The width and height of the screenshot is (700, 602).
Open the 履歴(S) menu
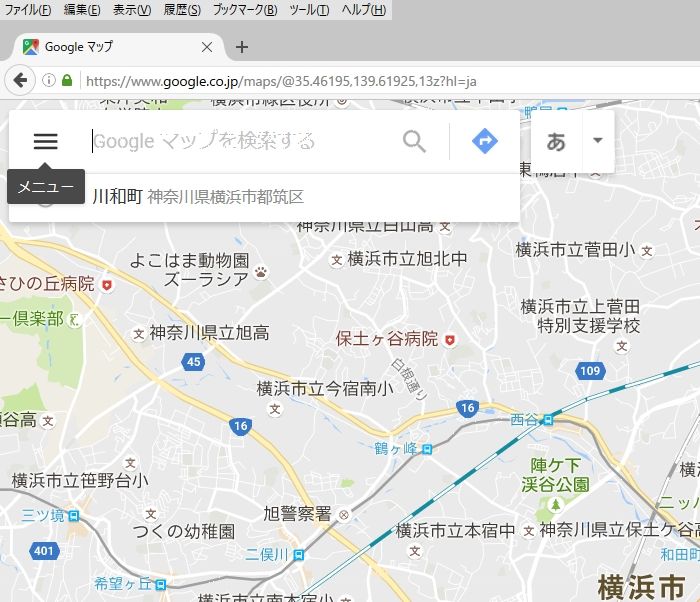click(x=182, y=9)
